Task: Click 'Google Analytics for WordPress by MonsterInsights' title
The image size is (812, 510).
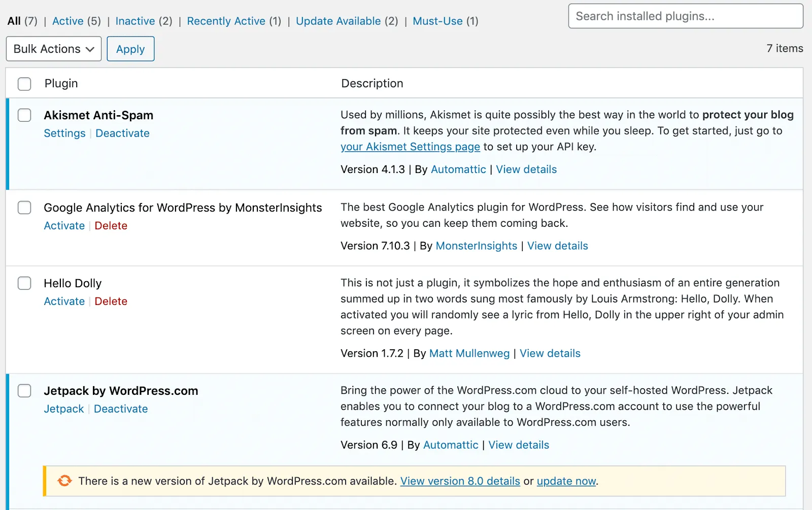Action: [x=183, y=208]
